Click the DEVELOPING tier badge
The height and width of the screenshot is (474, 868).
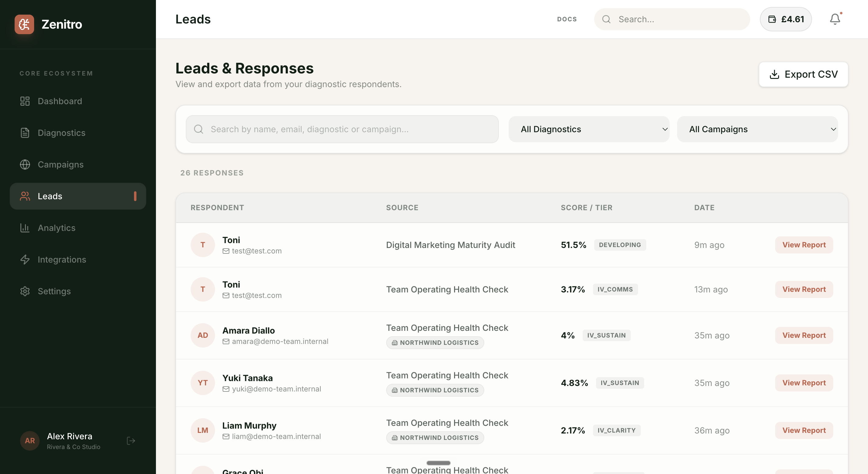[x=620, y=245]
